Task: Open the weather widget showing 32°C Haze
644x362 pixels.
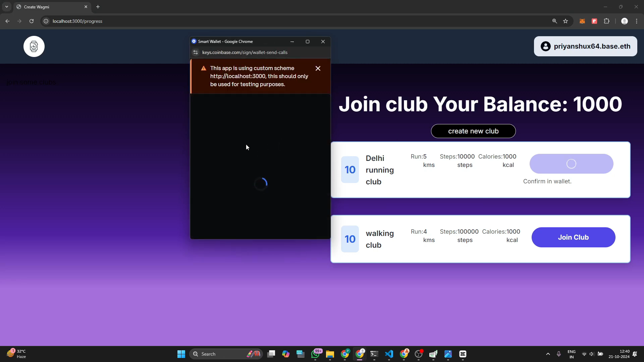Action: (x=16, y=354)
